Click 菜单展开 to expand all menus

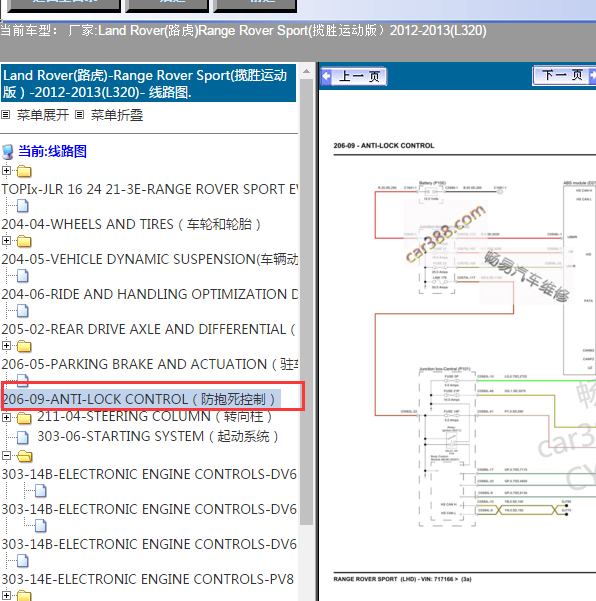pyautogui.click(x=43, y=115)
